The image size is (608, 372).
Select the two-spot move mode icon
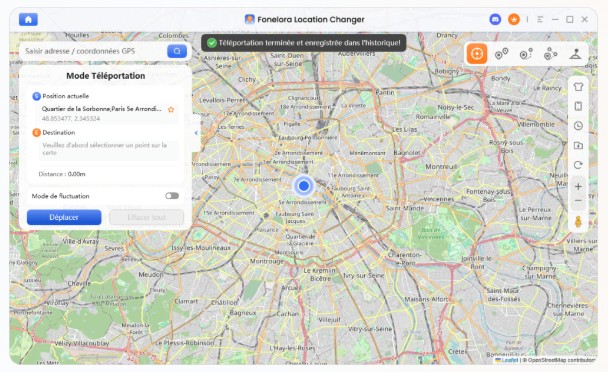point(501,54)
